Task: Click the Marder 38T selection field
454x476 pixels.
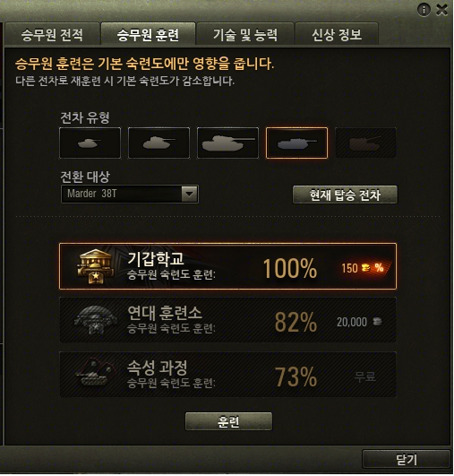Action: pyautogui.click(x=130, y=194)
